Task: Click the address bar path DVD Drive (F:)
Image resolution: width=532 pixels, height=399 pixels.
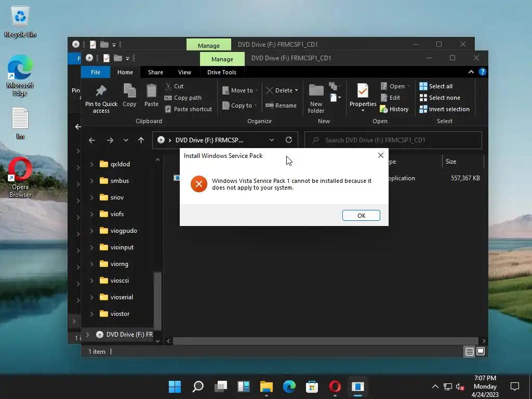Action: [x=209, y=140]
